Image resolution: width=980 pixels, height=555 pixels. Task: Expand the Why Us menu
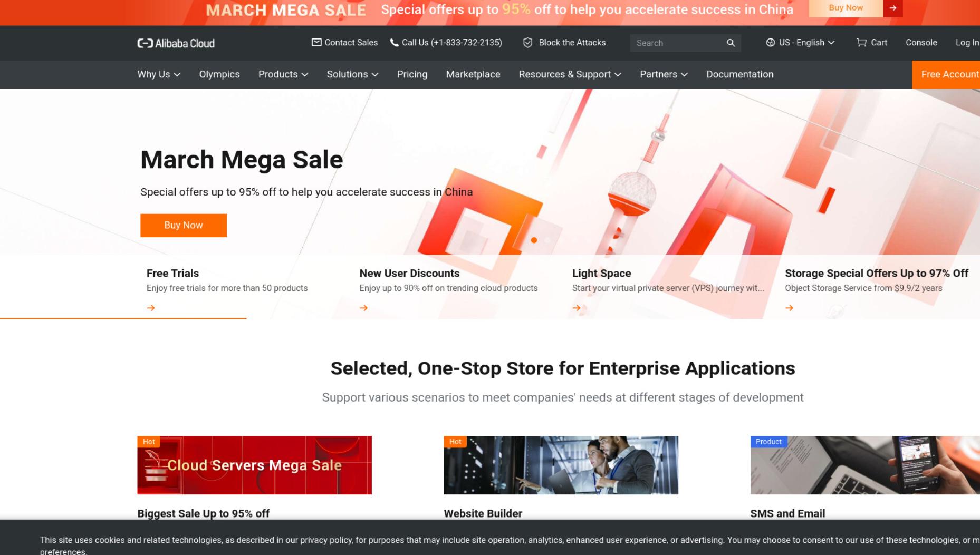[x=159, y=74]
